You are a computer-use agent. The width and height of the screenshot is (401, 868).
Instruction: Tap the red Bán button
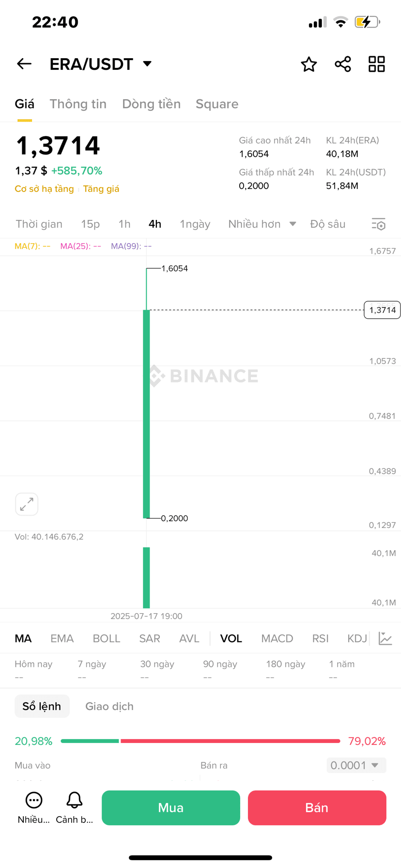(x=317, y=807)
